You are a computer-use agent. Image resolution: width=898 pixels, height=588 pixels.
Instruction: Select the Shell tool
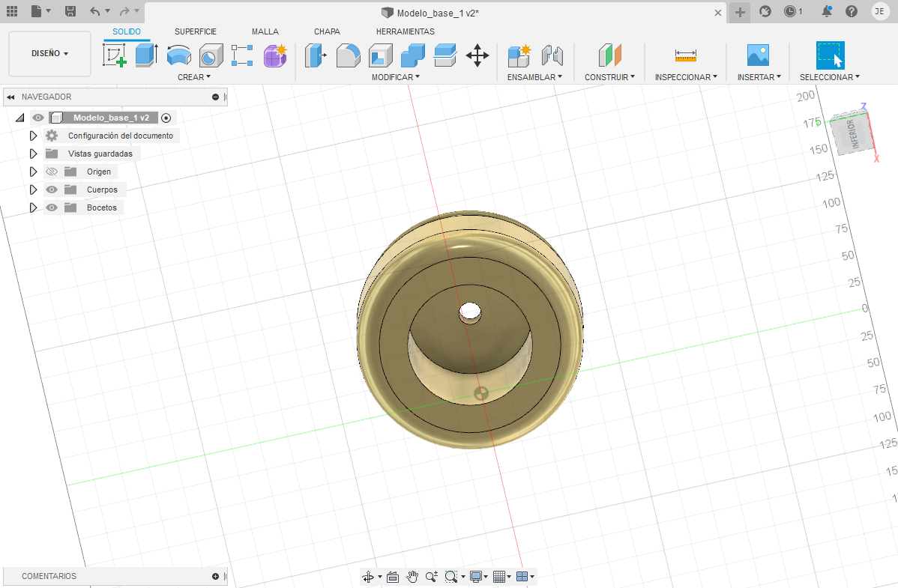380,55
